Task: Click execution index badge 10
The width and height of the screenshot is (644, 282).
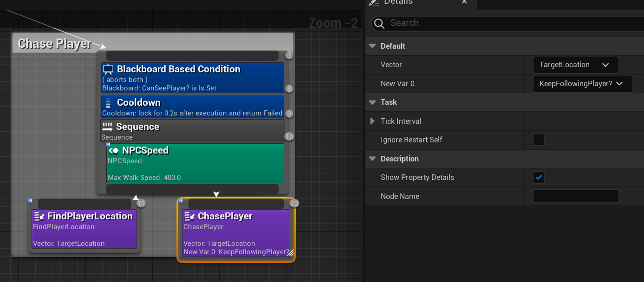Action: point(289,137)
